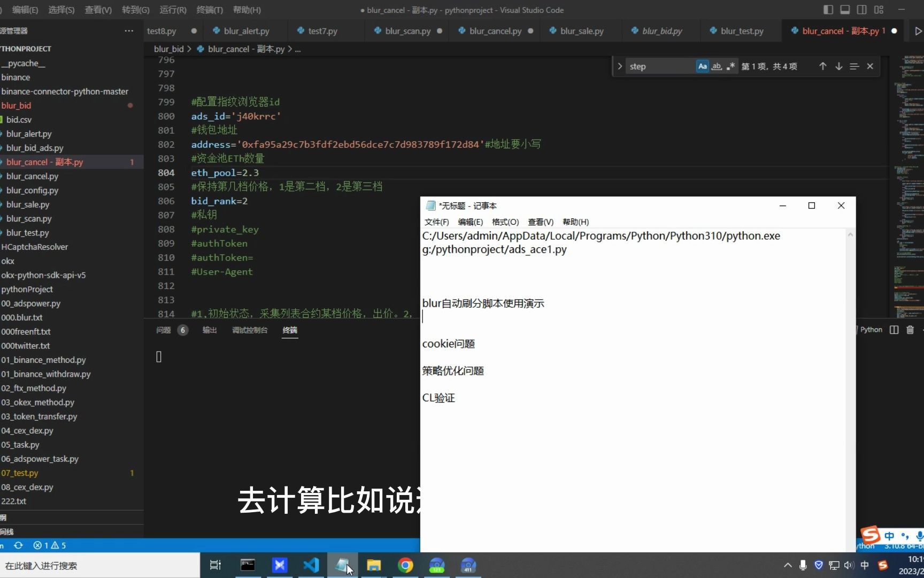Switch to blur_scan.py editor tab
The height and width of the screenshot is (578, 924).
pyautogui.click(x=407, y=31)
